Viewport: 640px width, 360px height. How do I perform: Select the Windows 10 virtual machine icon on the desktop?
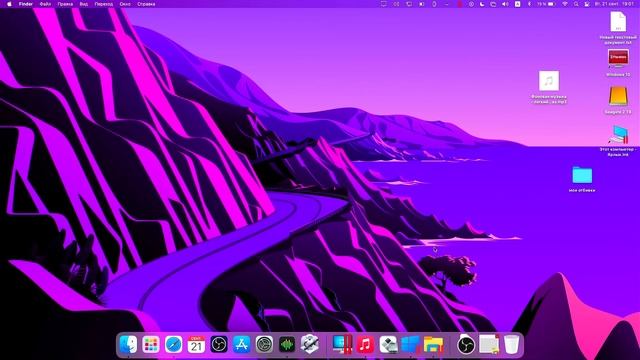pyautogui.click(x=618, y=59)
